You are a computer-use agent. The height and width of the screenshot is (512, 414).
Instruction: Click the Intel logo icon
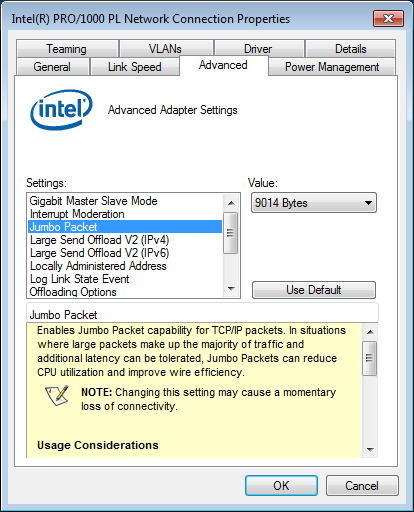pyautogui.click(x=62, y=110)
